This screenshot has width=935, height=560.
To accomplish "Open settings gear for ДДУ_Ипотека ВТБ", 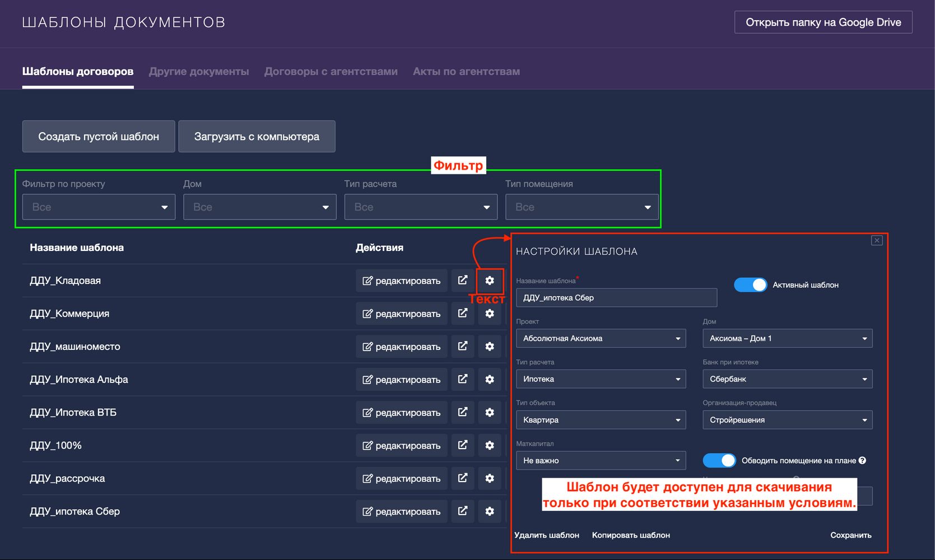I will click(x=490, y=413).
